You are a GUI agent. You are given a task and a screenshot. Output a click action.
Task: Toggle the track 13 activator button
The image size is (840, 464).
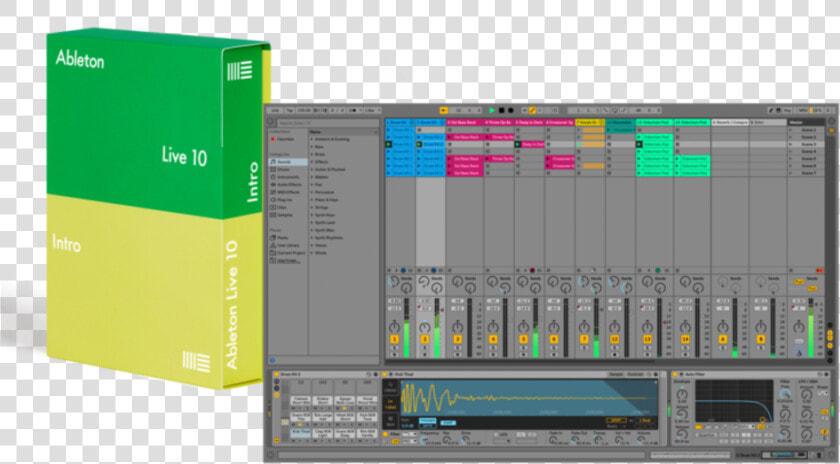[x=647, y=339]
